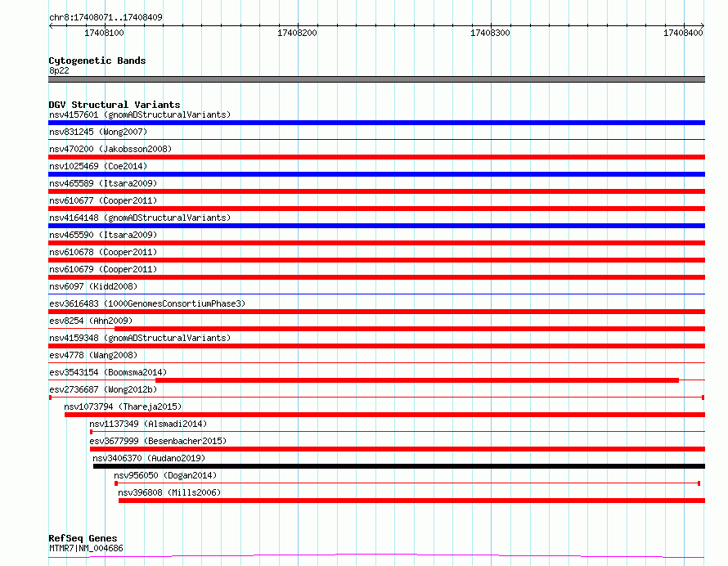728x566 pixels.
Task: Select the nsv3406370 (Audano2019) label
Action: pos(149,458)
